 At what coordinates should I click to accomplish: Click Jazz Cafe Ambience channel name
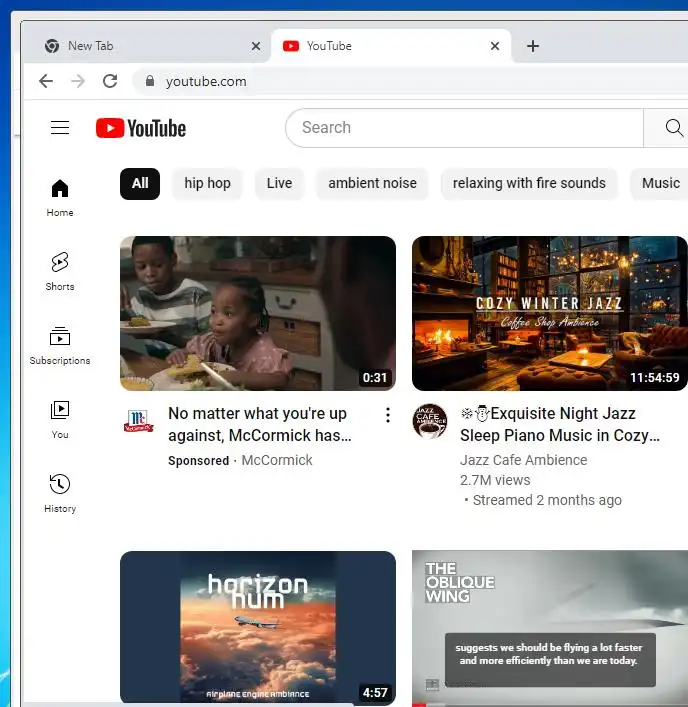[523, 460]
